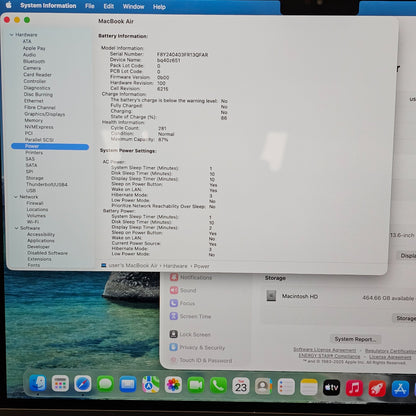Image resolution: width=416 pixels, height=416 pixels.
Task: Open the Apple TV app
Action: point(332,388)
